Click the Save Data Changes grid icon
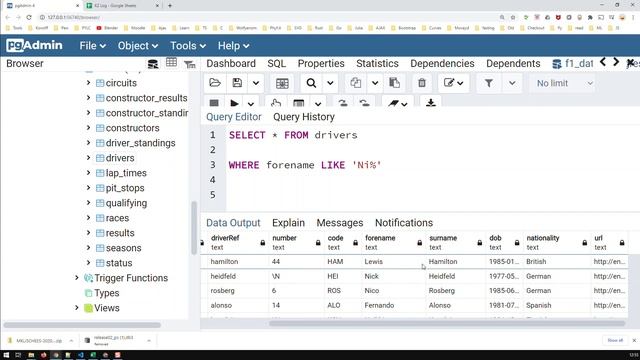Viewport: 640px width, 360px height. (x=282, y=83)
